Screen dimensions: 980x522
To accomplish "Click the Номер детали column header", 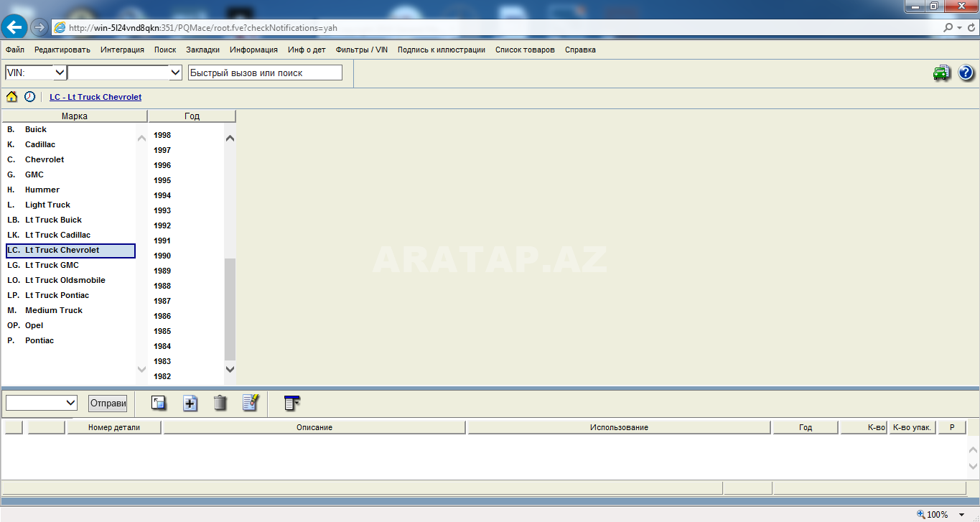I will point(114,427).
